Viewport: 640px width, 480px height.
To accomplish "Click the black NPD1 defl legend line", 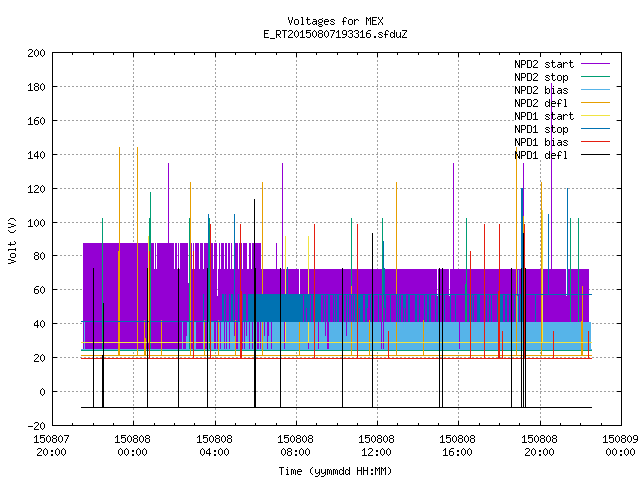I will click(x=595, y=155).
